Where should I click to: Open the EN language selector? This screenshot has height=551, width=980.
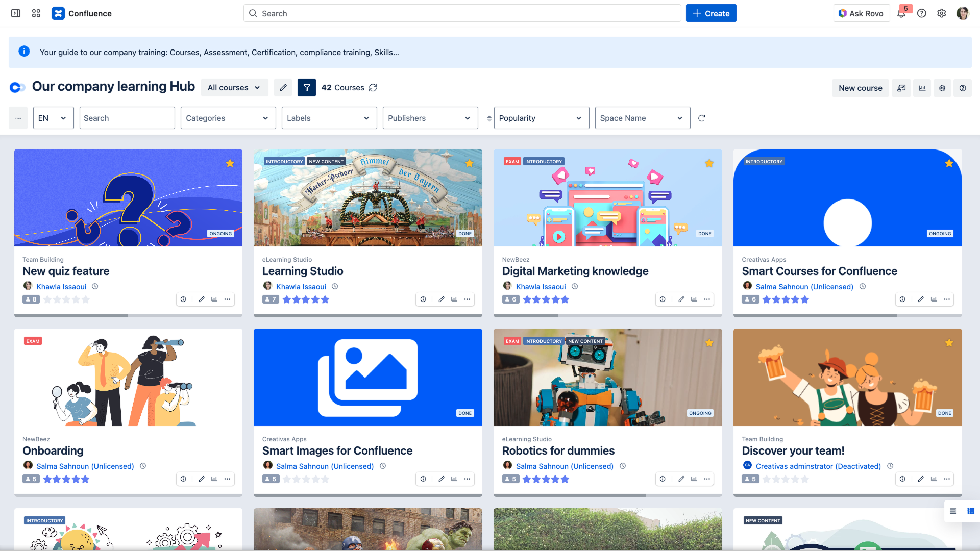pos(53,118)
